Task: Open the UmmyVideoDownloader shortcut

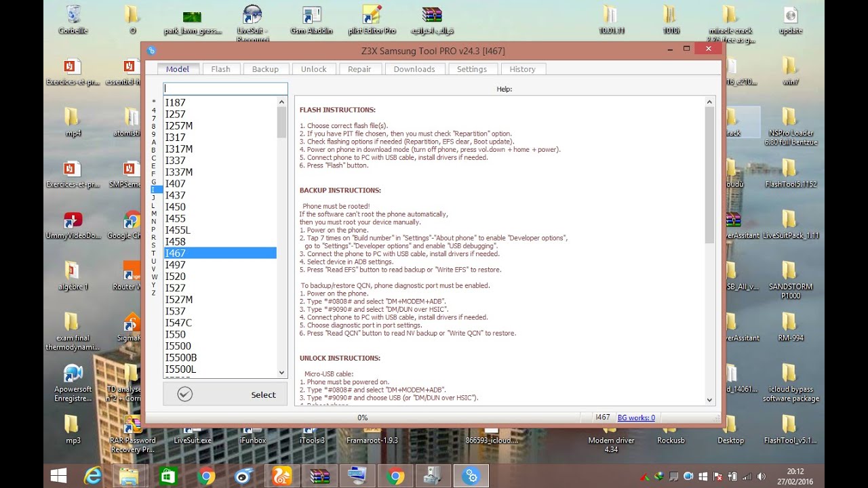Action: pyautogui.click(x=73, y=225)
